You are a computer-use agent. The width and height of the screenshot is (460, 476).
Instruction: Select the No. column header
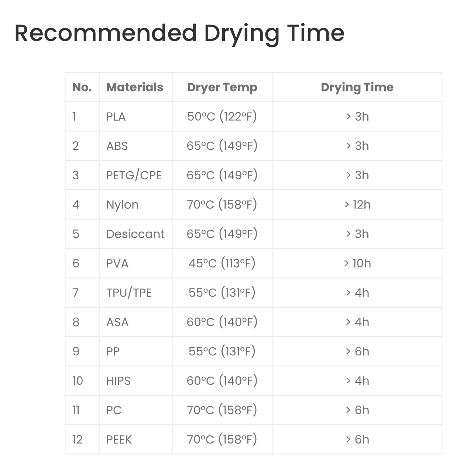(x=82, y=87)
